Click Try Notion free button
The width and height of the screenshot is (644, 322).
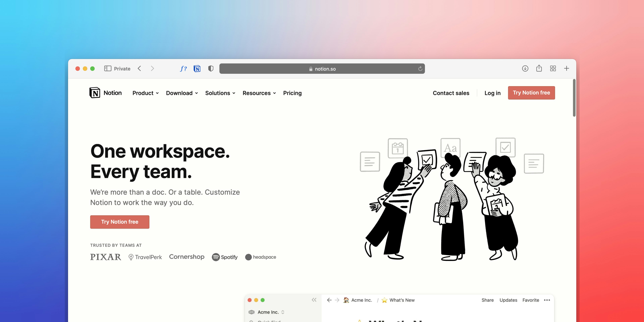(x=120, y=221)
